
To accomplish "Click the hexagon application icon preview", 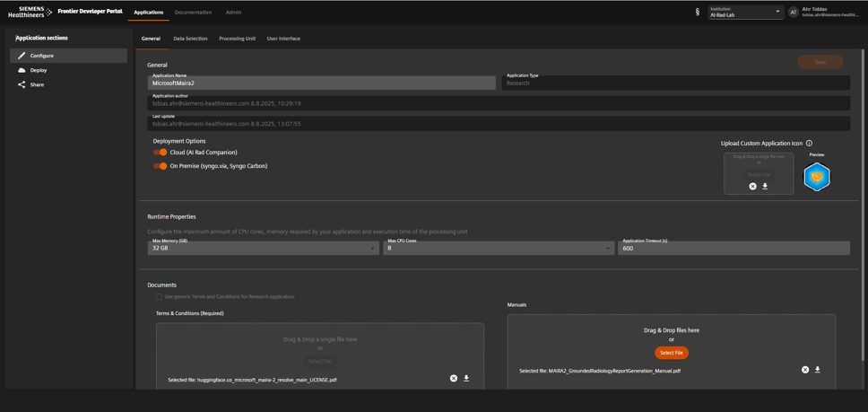I will [817, 177].
